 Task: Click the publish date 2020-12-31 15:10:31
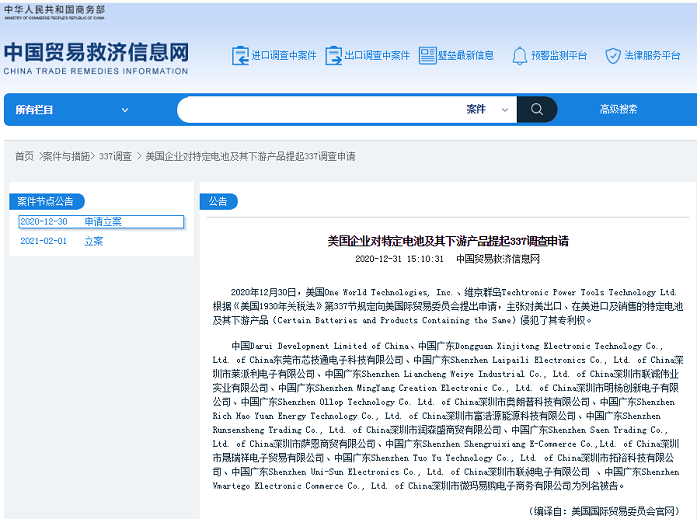[399, 259]
